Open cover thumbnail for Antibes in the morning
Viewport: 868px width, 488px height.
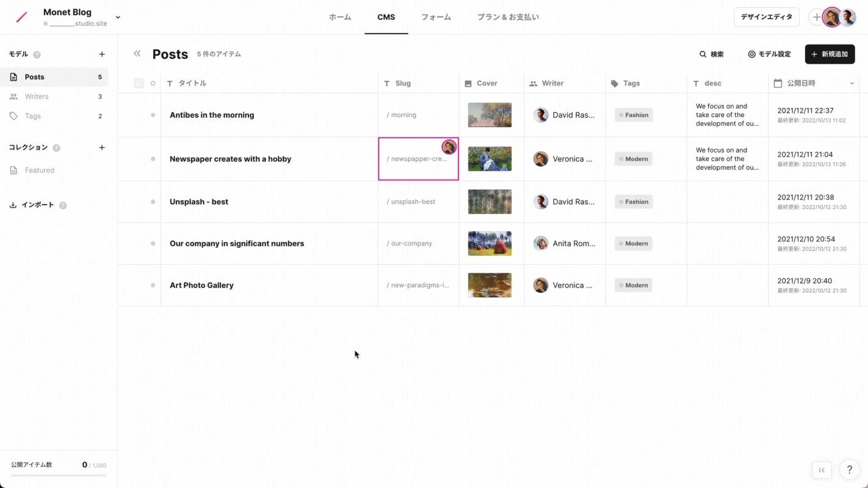[490, 115]
